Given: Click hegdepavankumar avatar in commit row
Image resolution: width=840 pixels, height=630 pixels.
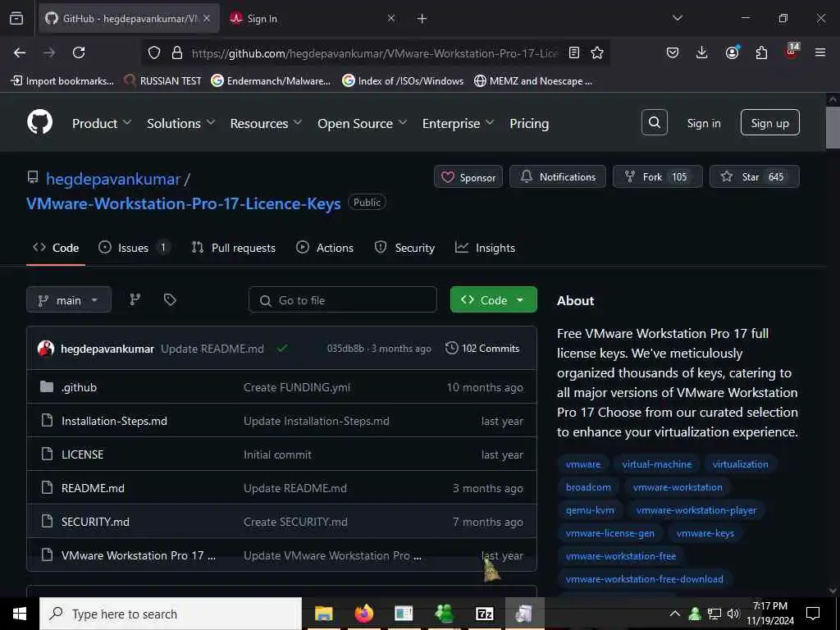Looking at the screenshot, I should click(46, 348).
